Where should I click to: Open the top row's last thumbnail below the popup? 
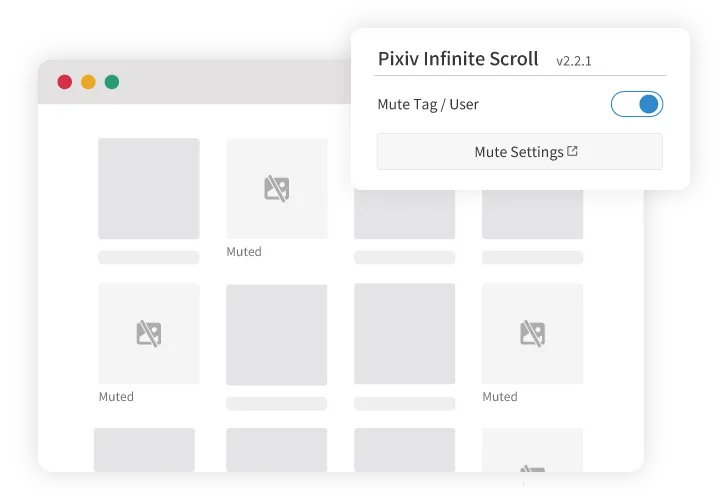[x=533, y=214]
